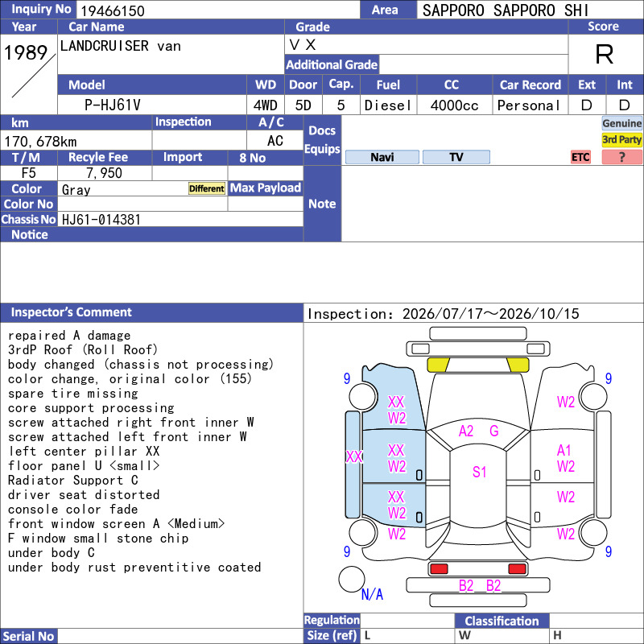Click the yellow 3rd Party badge
Image resolution: width=644 pixels, height=644 pixels.
(621, 139)
